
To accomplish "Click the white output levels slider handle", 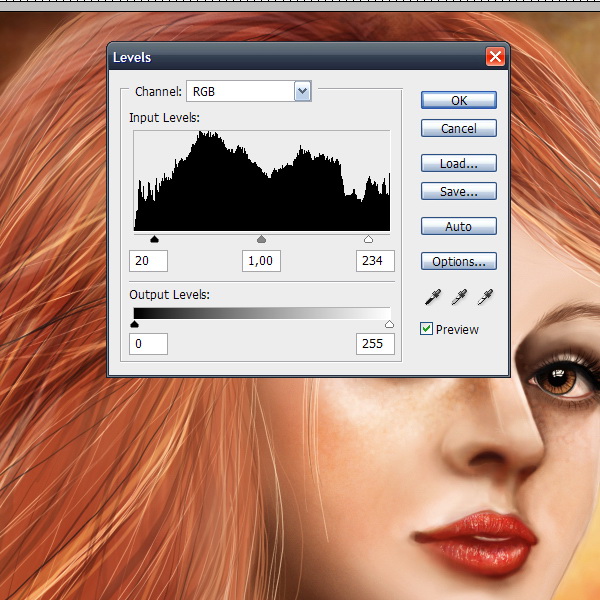I will 389,324.
